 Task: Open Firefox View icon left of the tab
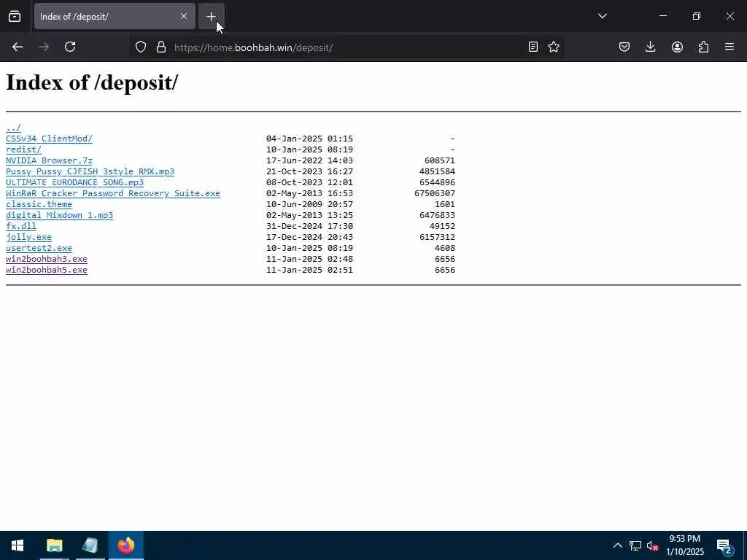15,17
